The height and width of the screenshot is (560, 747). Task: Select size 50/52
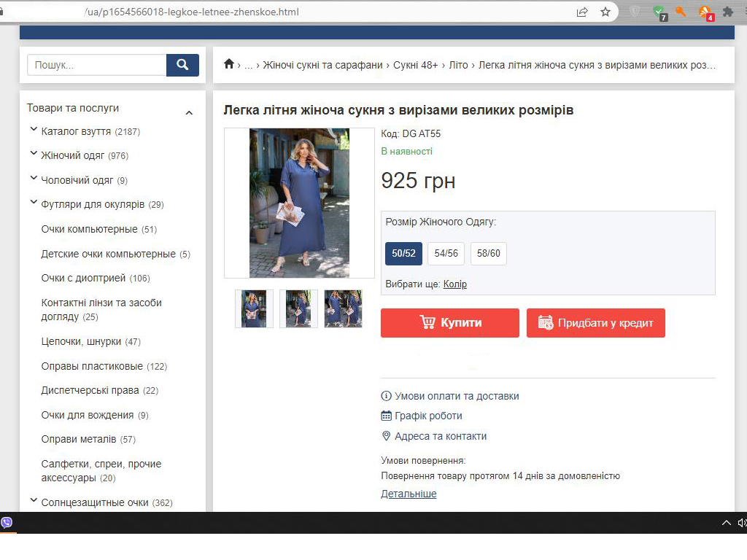[403, 253]
